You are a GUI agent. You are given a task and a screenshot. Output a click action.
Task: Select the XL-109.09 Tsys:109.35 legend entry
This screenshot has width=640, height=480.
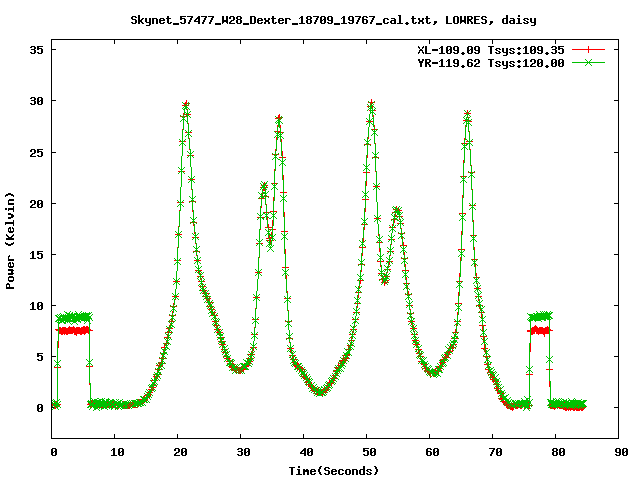coord(491,50)
